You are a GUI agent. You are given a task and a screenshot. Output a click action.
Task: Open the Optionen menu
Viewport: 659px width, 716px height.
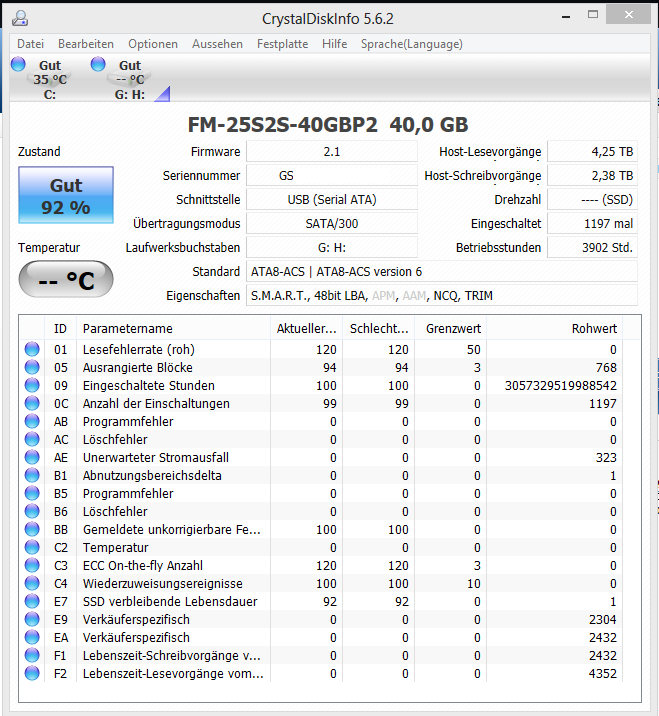(153, 44)
